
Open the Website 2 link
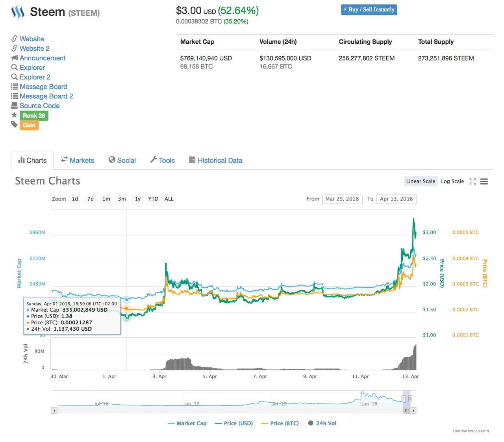pos(35,48)
